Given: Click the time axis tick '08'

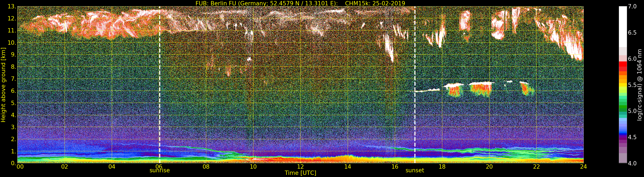Looking at the screenshot, I should coord(206,167).
